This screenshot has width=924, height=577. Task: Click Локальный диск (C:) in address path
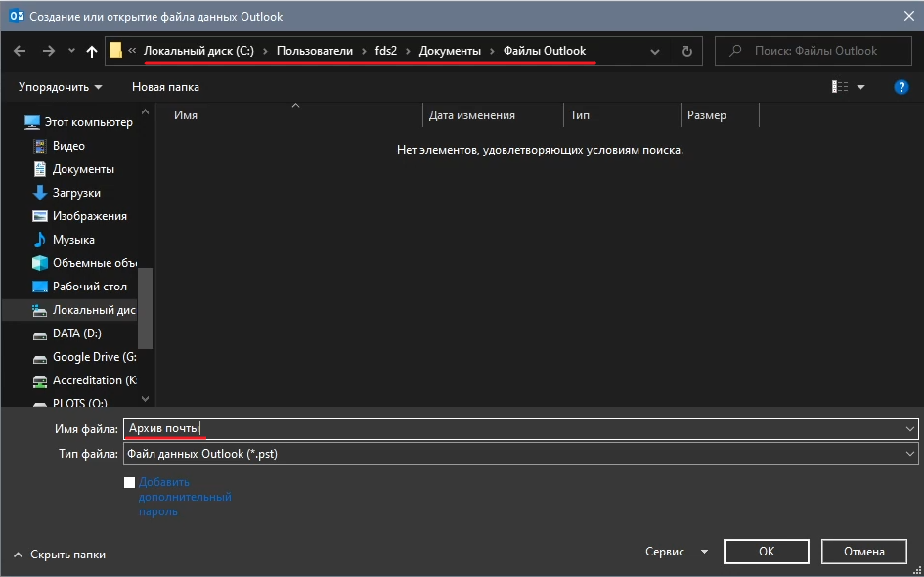(199, 51)
